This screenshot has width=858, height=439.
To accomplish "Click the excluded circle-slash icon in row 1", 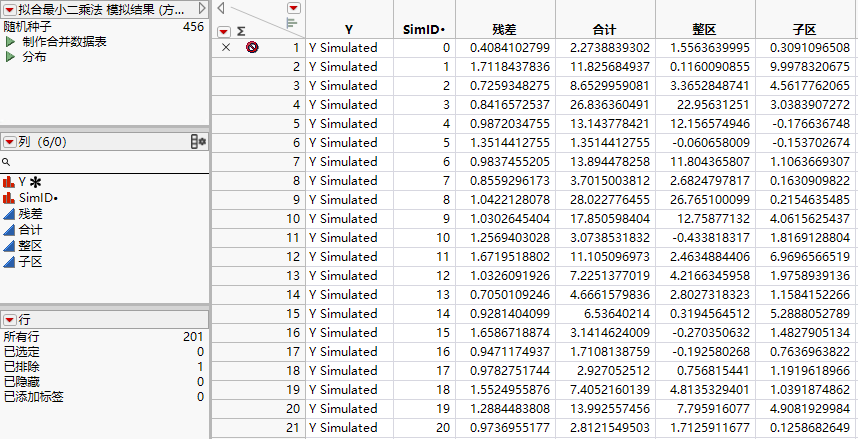I will pyautogui.click(x=252, y=48).
